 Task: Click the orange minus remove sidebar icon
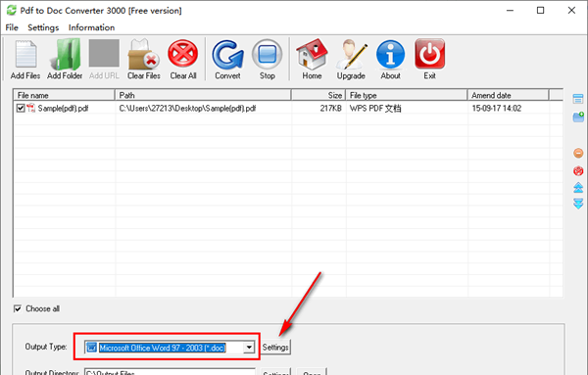pos(578,153)
